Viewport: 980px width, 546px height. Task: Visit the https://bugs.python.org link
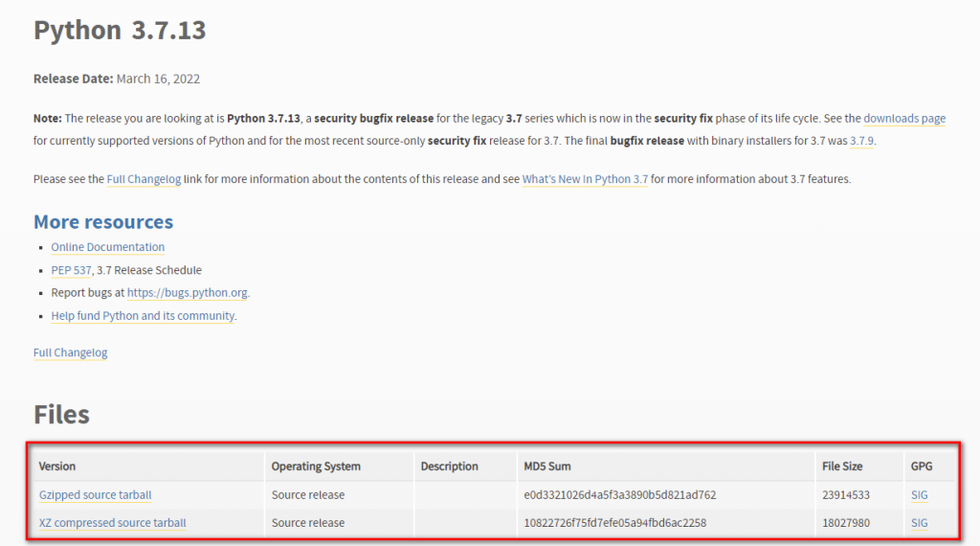[188, 293]
